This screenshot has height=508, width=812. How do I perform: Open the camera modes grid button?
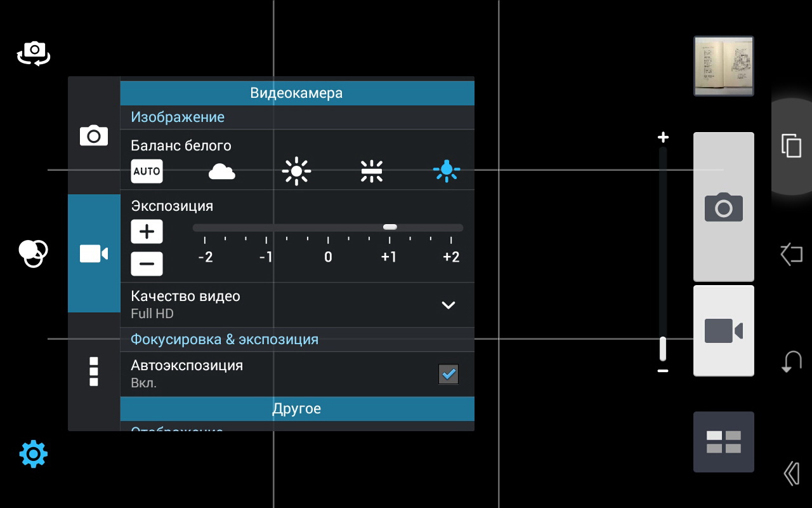(x=724, y=442)
